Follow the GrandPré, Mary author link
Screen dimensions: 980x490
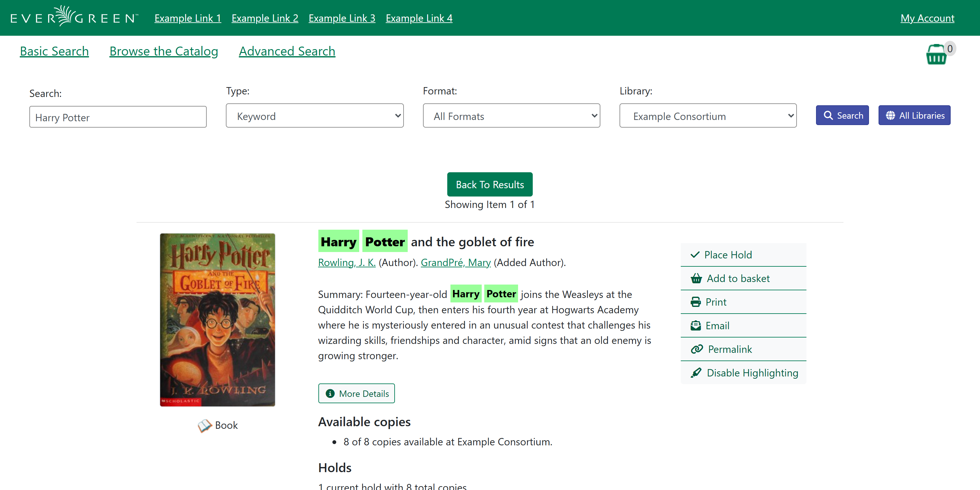pyautogui.click(x=455, y=263)
